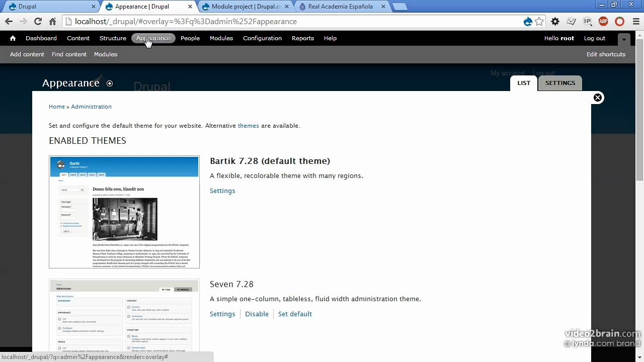Click the Drupal icon in address bar
The width and height of the screenshot is (644, 362).
click(528, 22)
